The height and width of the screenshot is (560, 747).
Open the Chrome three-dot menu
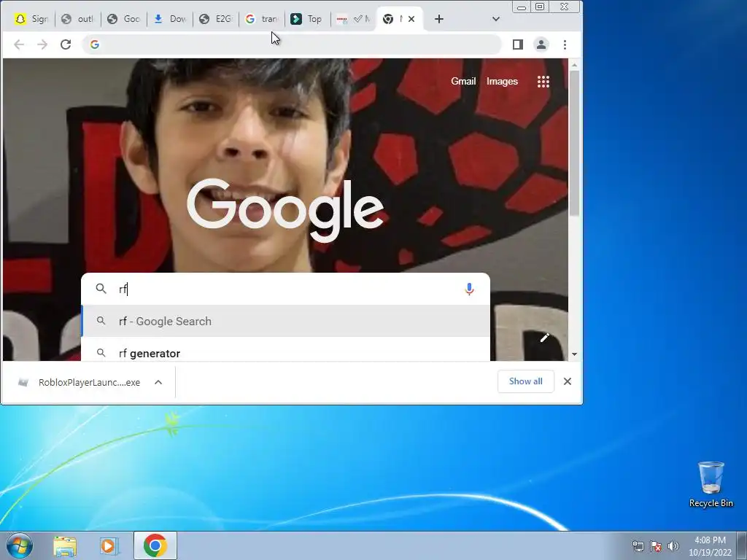coord(565,44)
